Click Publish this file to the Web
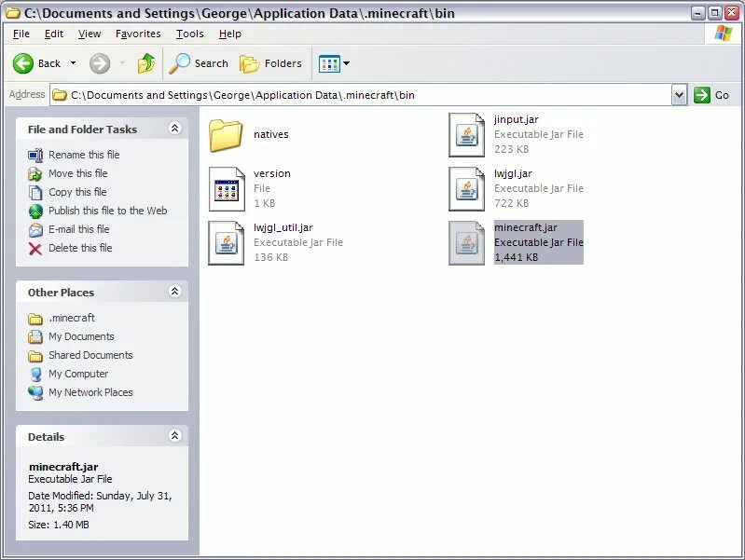Viewport: 745px width, 560px height. 108,211
